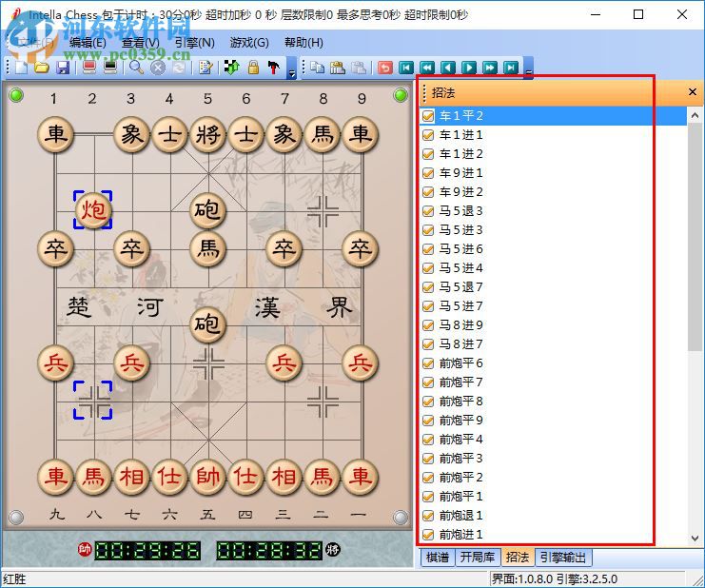Click the fast rewind moves button
The height and width of the screenshot is (588, 705).
(427, 68)
